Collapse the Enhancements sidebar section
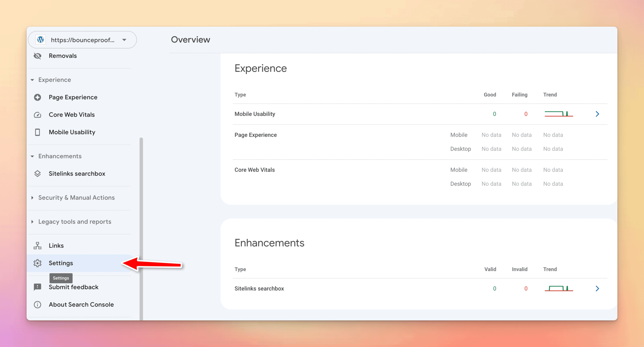This screenshot has width=644, height=347. [32, 156]
